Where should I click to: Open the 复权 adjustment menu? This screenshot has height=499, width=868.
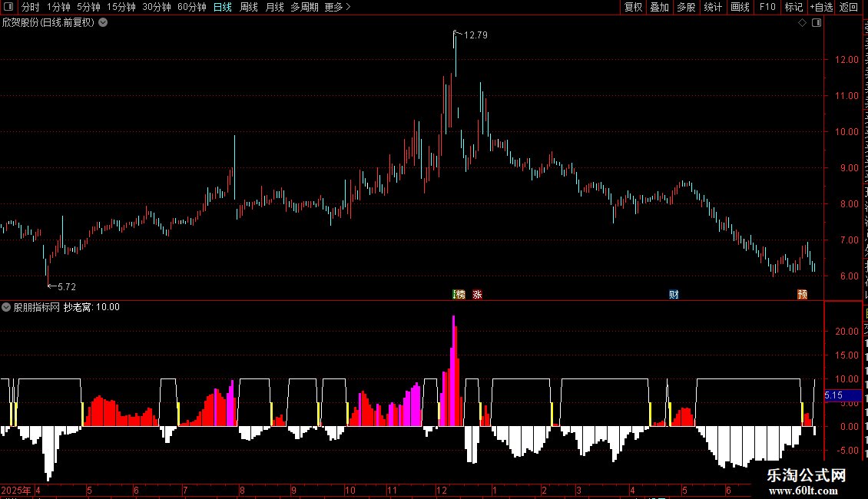(633, 7)
